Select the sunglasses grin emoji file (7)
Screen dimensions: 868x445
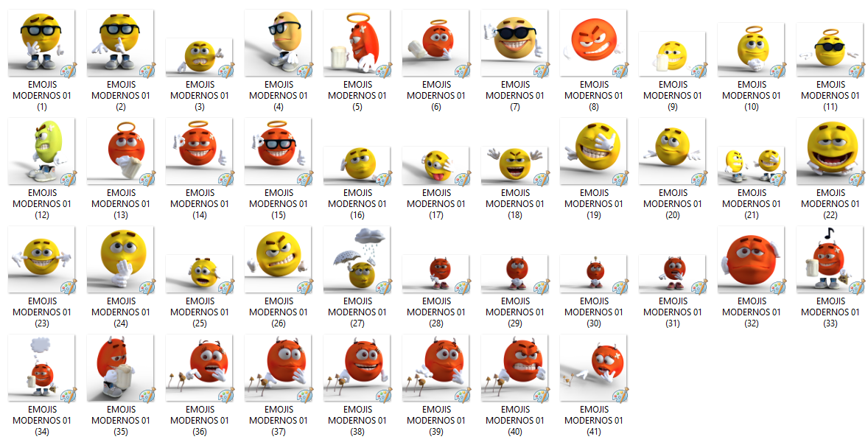(514, 43)
